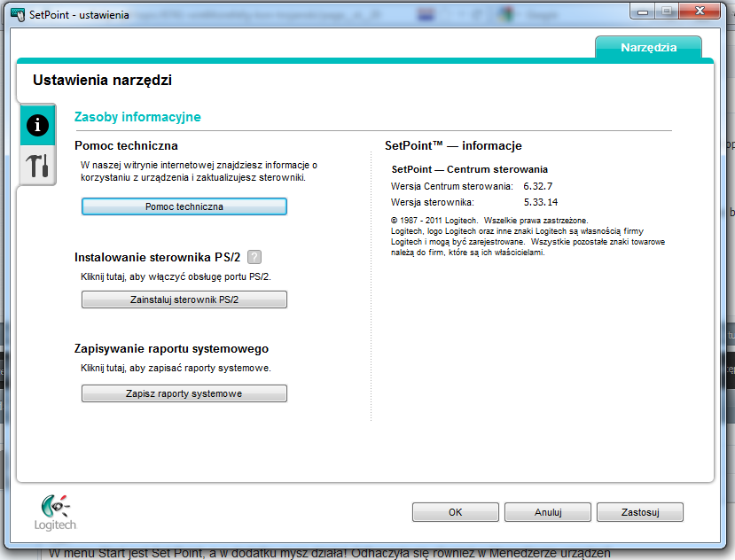Select the Zasoby informacyjne heading

tap(137, 117)
